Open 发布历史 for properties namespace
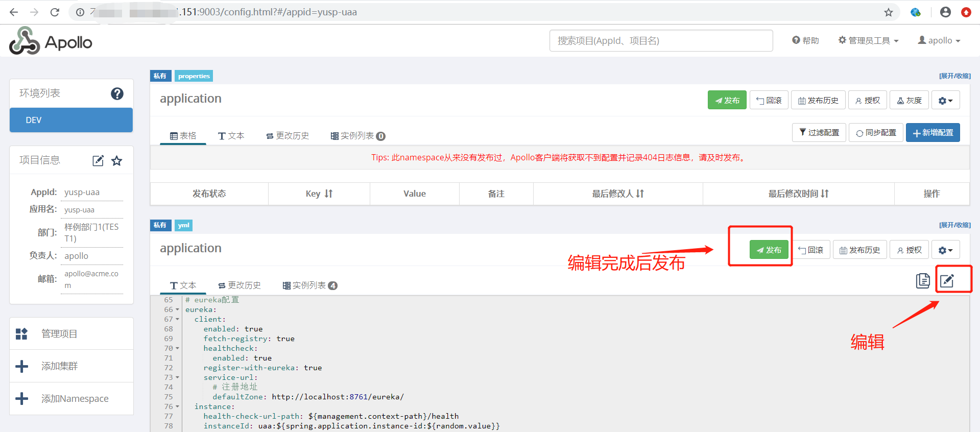980x432 pixels. coord(818,100)
